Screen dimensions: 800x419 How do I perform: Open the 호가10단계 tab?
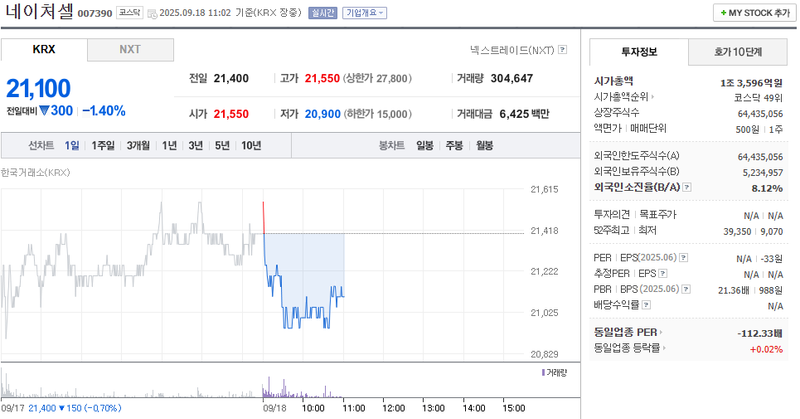pos(738,52)
